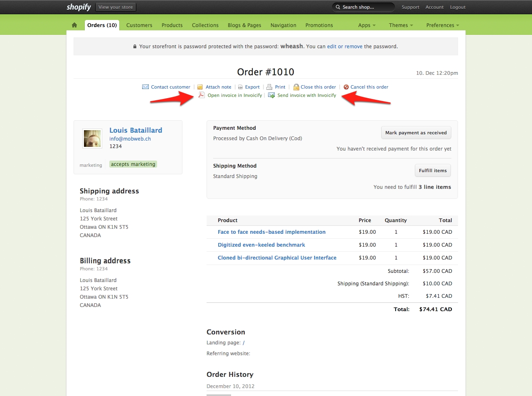Click the Attach note icon
This screenshot has width=532, height=396.
(x=200, y=87)
